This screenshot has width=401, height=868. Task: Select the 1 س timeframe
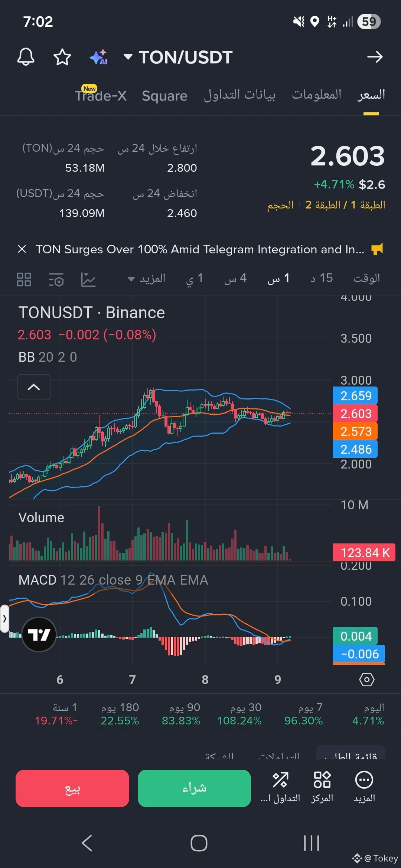pyautogui.click(x=278, y=278)
